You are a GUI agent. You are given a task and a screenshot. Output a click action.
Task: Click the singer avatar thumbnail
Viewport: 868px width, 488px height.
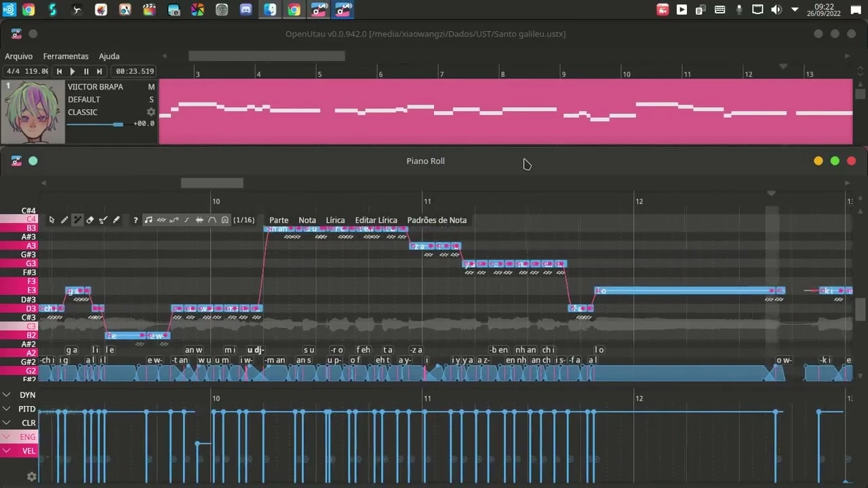pos(33,112)
